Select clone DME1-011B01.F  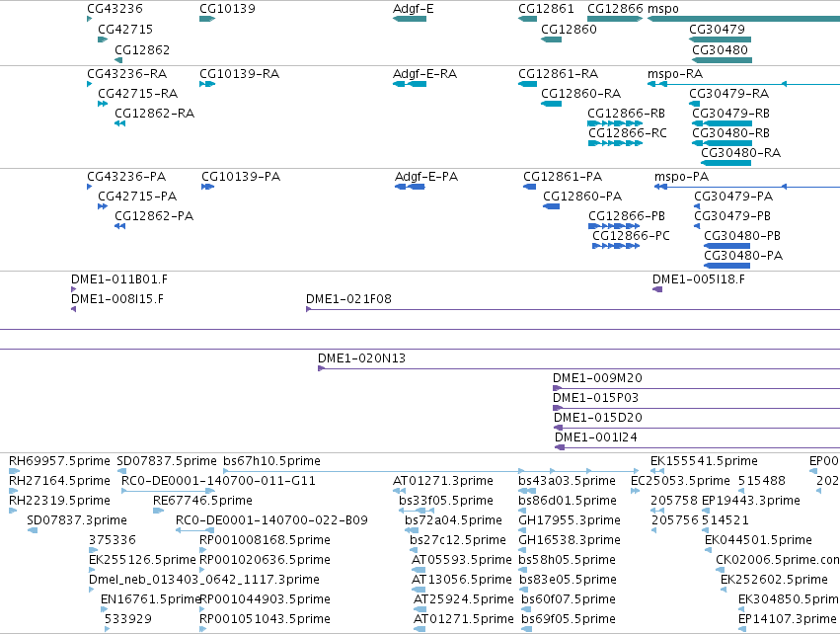73,289
